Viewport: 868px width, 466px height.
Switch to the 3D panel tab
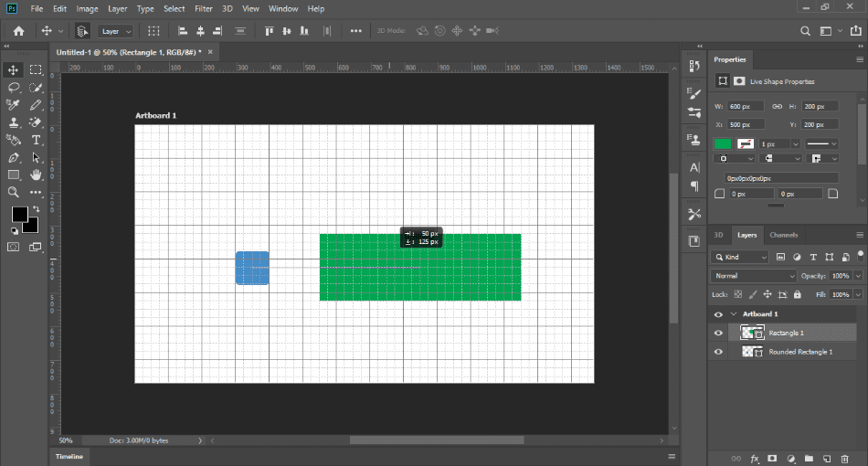coord(718,235)
